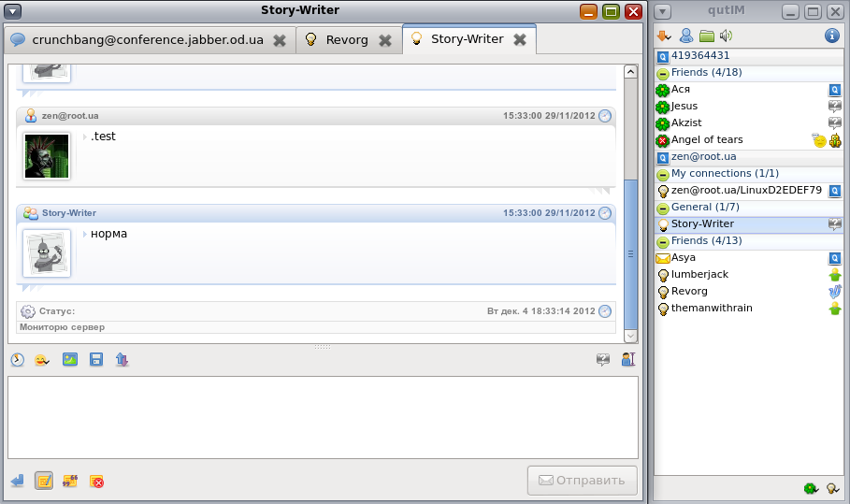Open qutIM window menu arrow in title bar
Viewport: 850px width, 504px height.
662,11
